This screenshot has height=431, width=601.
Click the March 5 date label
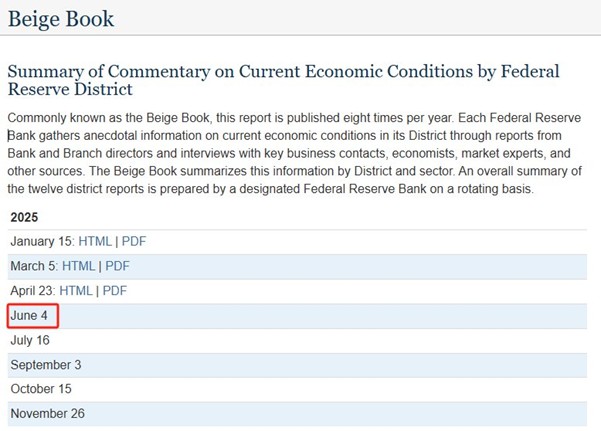[33, 266]
